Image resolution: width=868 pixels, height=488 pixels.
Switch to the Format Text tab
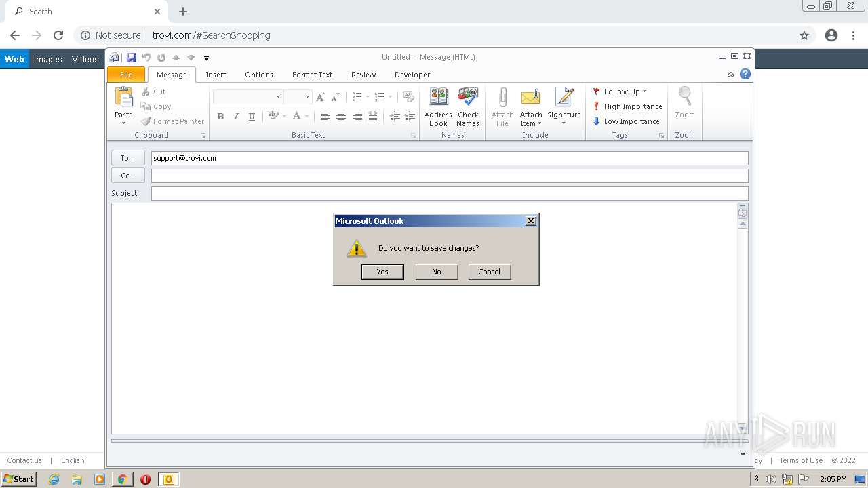[x=312, y=75]
